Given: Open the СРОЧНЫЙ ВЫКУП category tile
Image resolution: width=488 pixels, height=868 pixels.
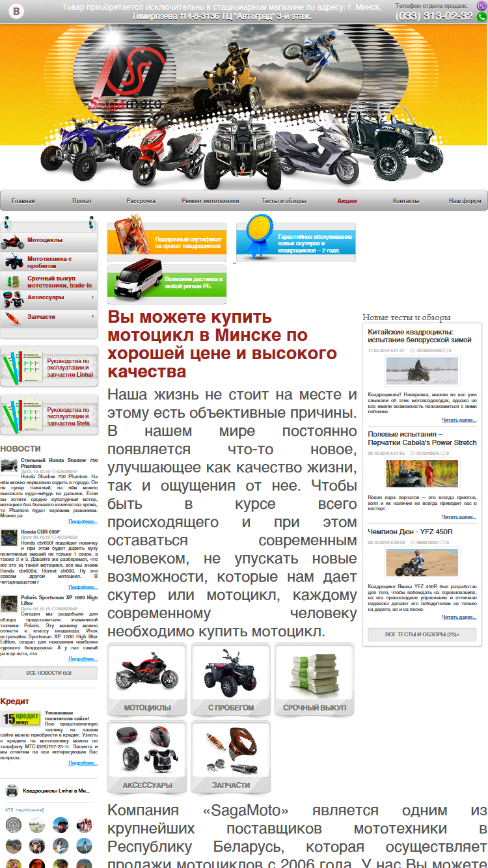Looking at the screenshot, I should click(314, 680).
